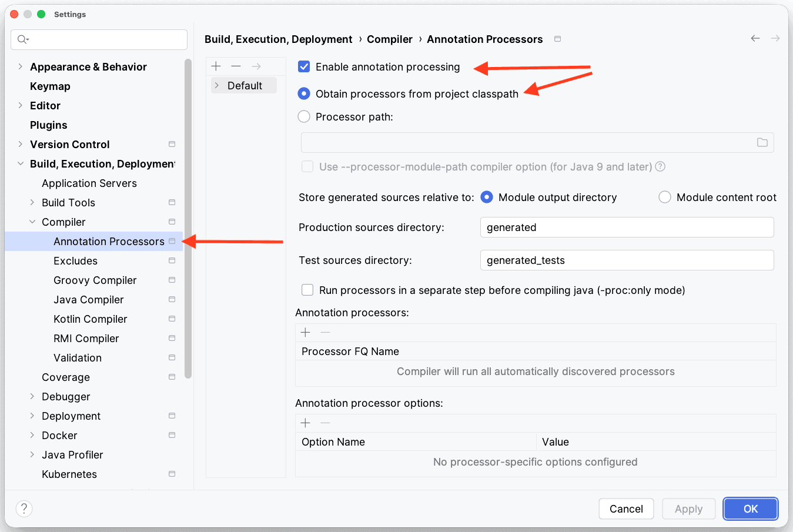793x532 pixels.
Task: Add a new annotation processor option
Action: click(x=306, y=423)
